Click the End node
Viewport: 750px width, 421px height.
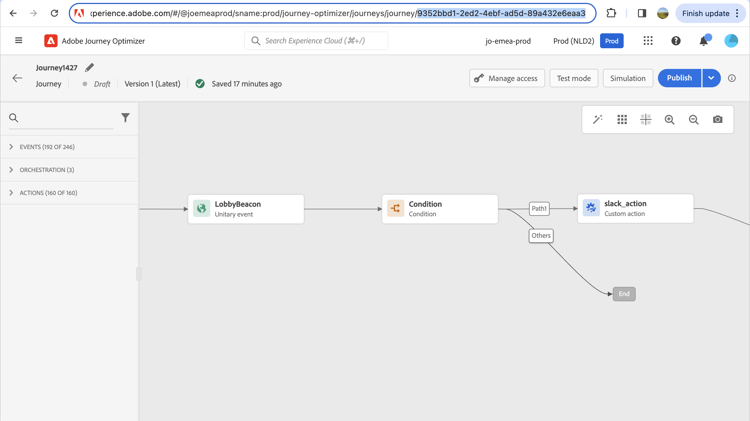pos(624,294)
